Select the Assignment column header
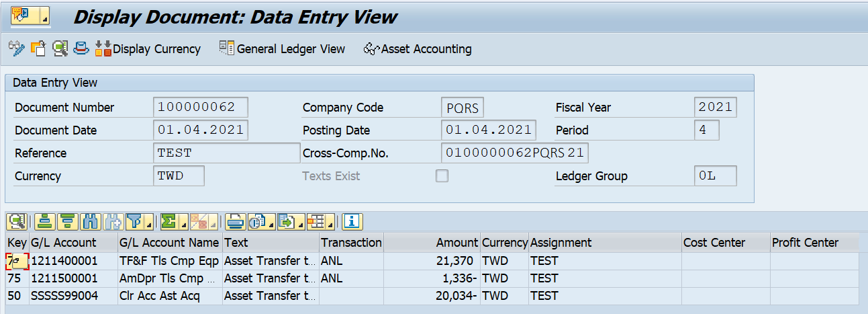The image size is (868, 314). pos(605,243)
